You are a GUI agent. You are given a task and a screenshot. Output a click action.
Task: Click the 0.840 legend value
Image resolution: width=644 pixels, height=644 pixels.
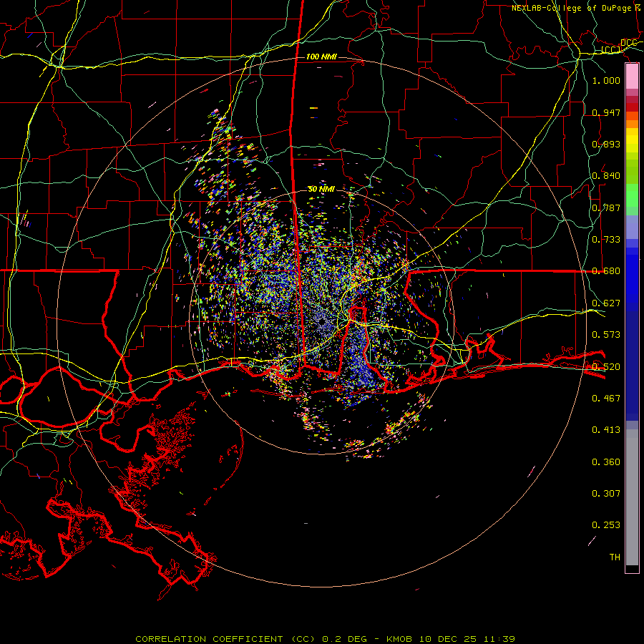(x=606, y=176)
